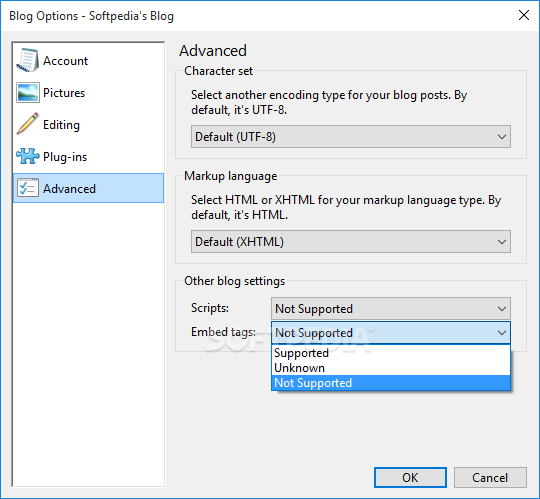Screen dimensions: 540x499
Task: Click the "Markup language" group heading
Action: tap(230, 176)
